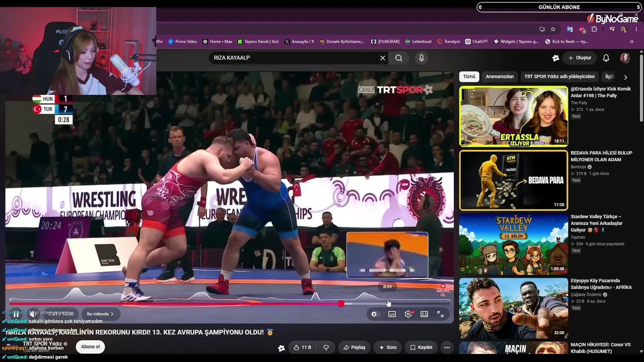Open more actions ellipsis under video

pyautogui.click(x=447, y=347)
